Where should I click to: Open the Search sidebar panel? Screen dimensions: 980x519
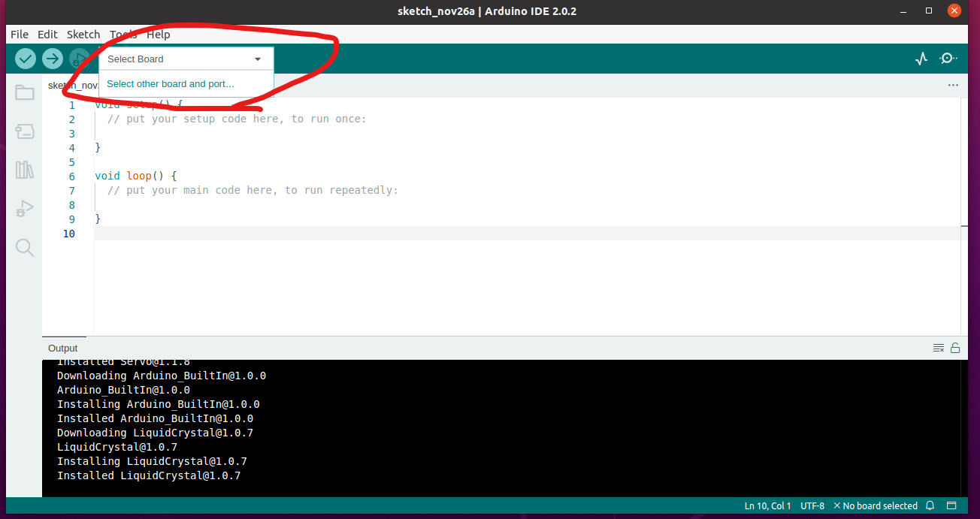[x=25, y=248]
